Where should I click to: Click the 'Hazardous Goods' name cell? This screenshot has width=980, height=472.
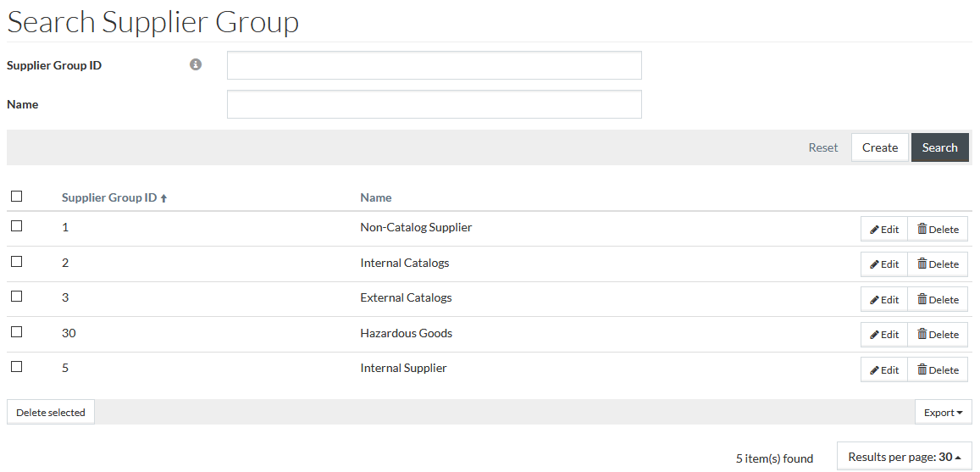[407, 333]
